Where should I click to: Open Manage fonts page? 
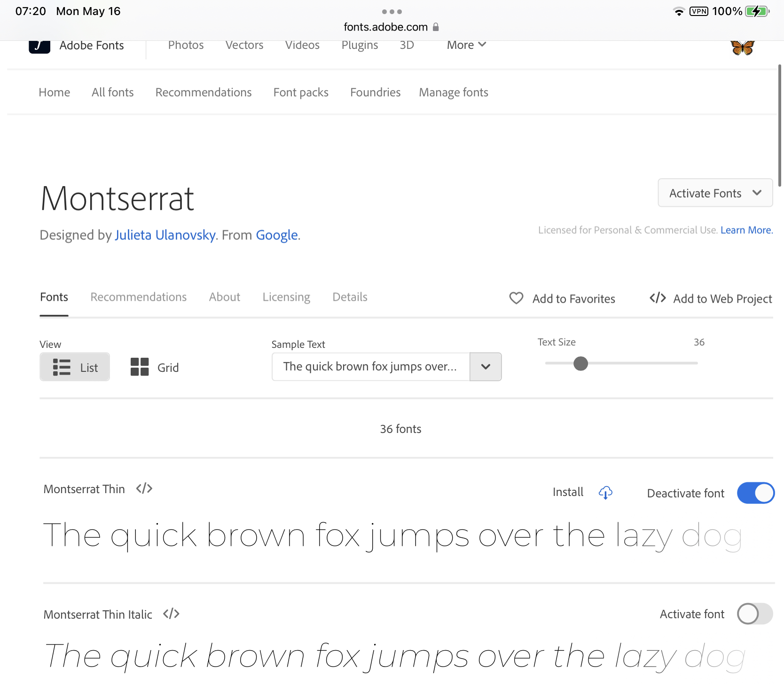coord(454,92)
